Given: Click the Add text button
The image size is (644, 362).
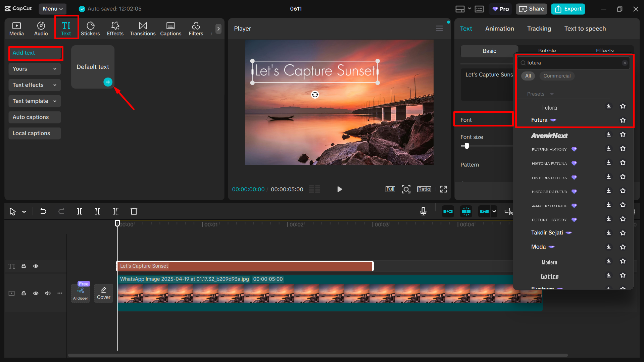Looking at the screenshot, I should 35,53.
